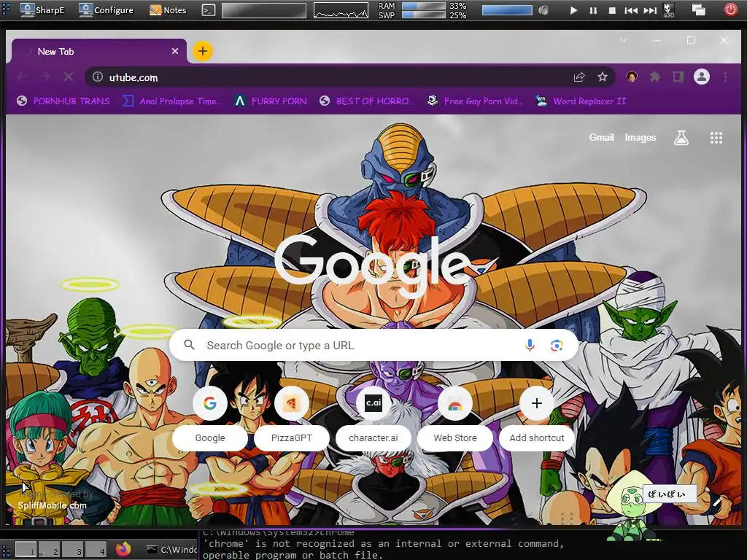Open the SharpE menu button
Screen dimensions: 747x560
[42, 9]
